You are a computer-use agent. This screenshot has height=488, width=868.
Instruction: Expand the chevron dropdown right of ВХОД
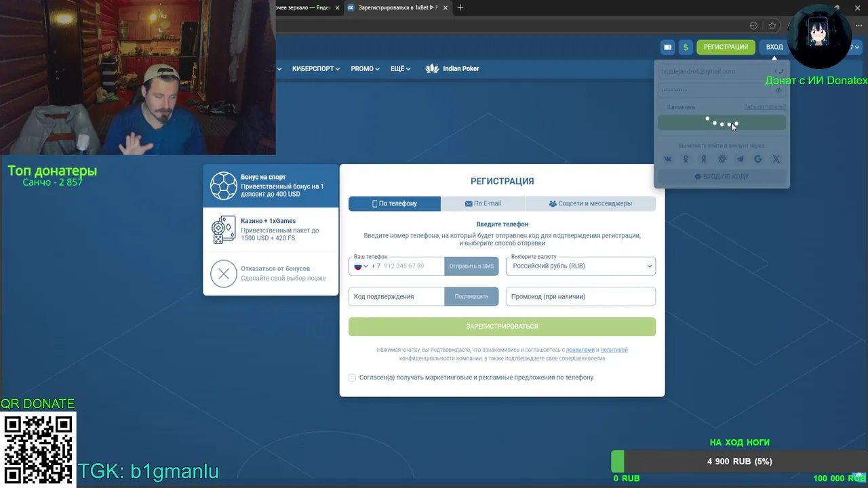pos(857,47)
